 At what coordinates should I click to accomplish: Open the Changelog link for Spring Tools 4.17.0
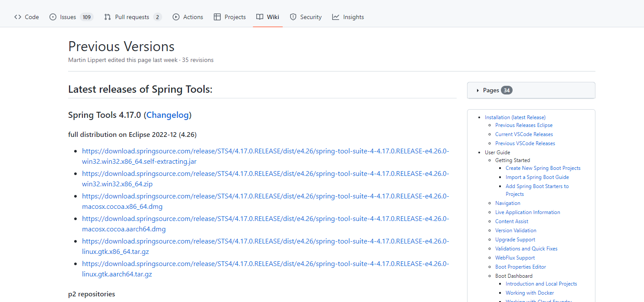167,115
